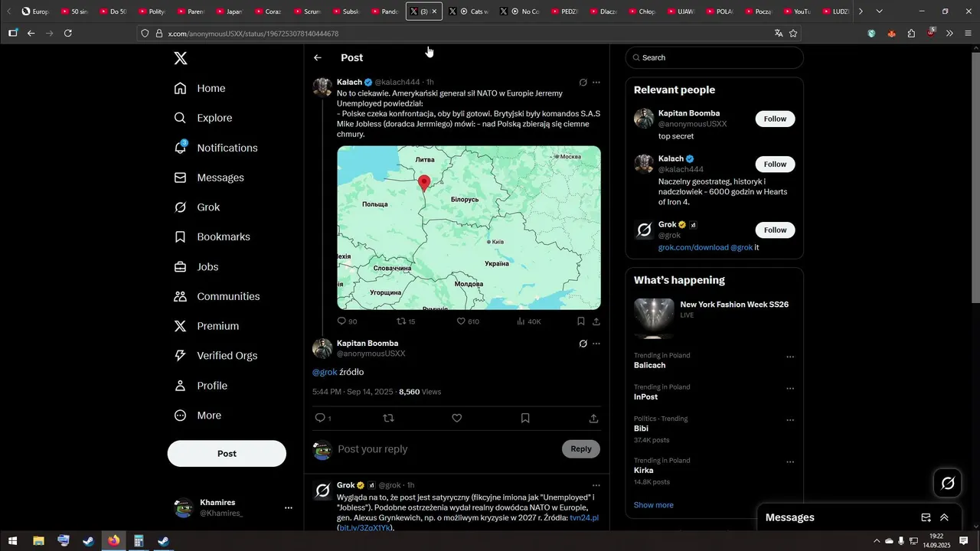Viewport: 980px width, 551px height.
Task: Follow Kalach in Relevant people
Action: coord(775,164)
